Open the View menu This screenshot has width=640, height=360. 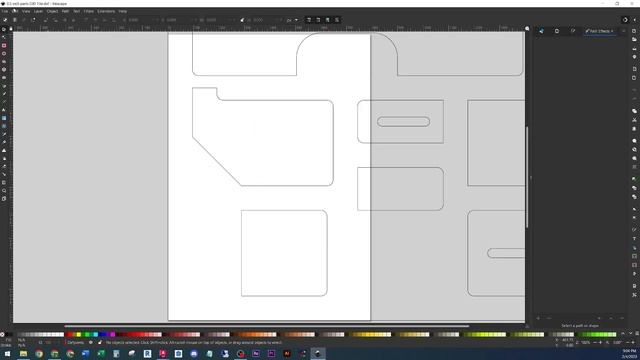[26, 11]
